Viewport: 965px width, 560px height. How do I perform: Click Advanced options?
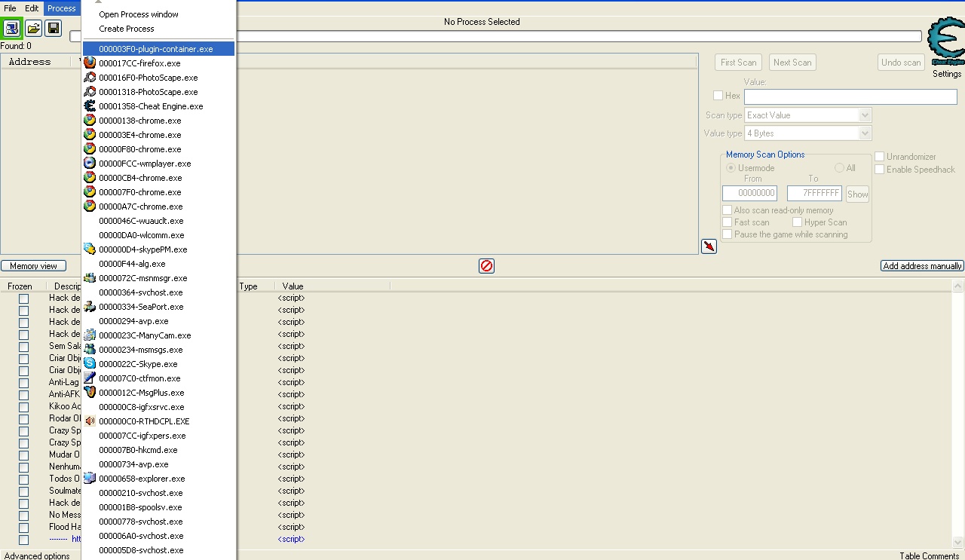coord(37,556)
